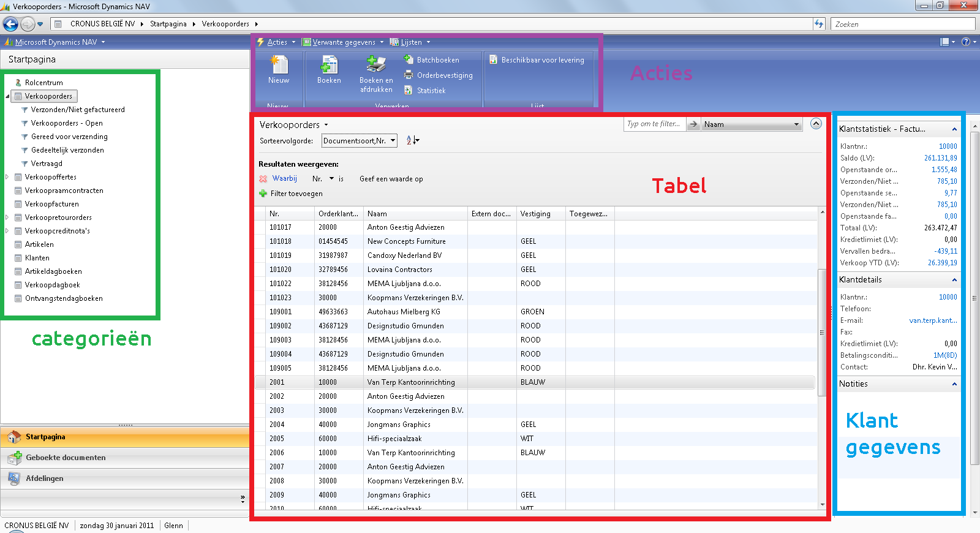The width and height of the screenshot is (980, 533).
Task: Click the table vertical scrollbar
Action: click(822, 333)
